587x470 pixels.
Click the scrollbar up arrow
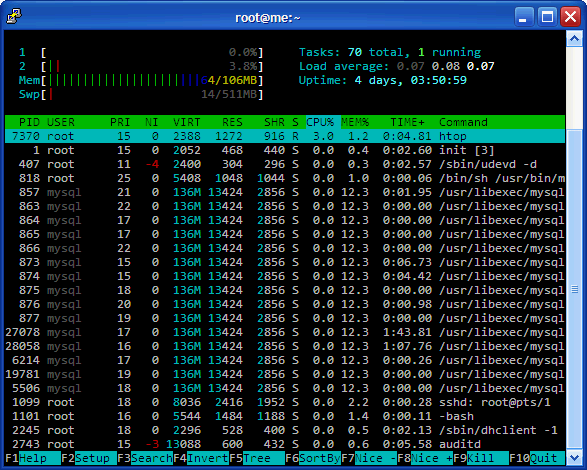574,39
